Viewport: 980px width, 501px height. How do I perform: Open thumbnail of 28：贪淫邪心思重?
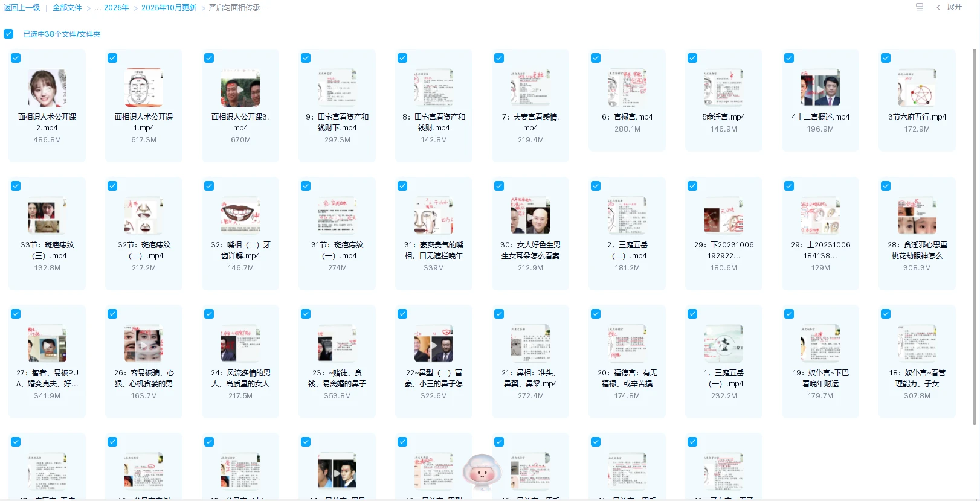pyautogui.click(x=917, y=216)
